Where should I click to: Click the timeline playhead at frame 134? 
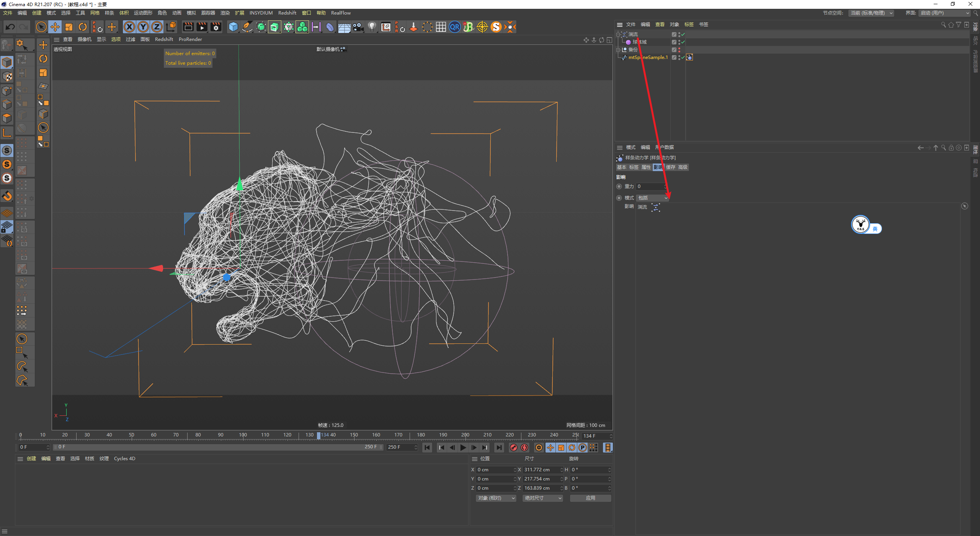(319, 435)
